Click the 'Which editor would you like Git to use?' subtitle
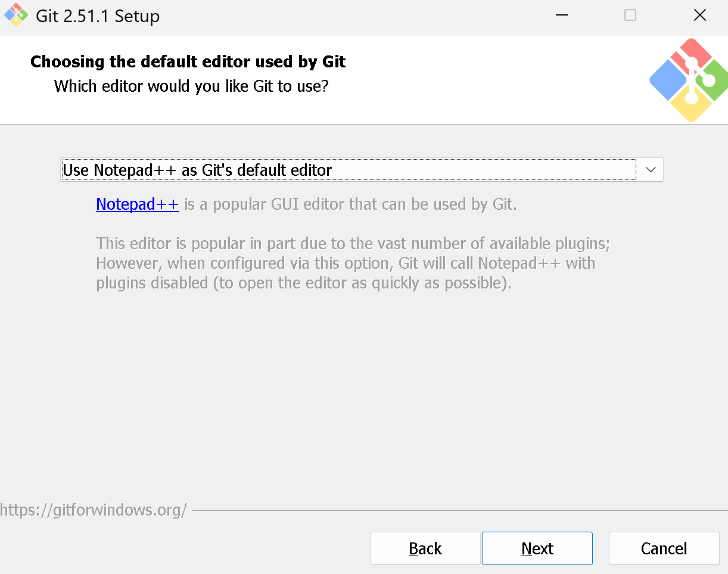728x574 pixels. [x=191, y=86]
